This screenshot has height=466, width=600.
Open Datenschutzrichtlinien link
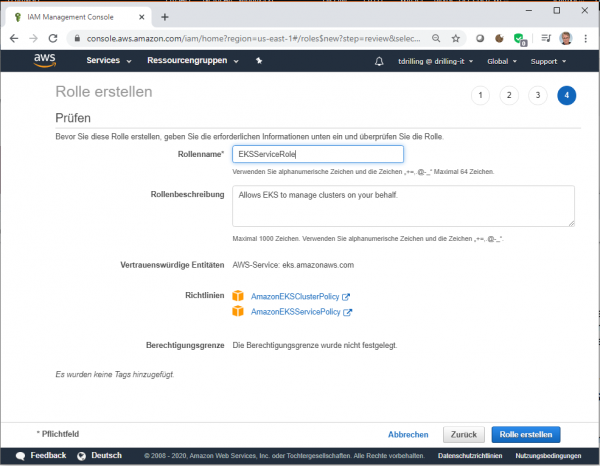tap(470, 456)
